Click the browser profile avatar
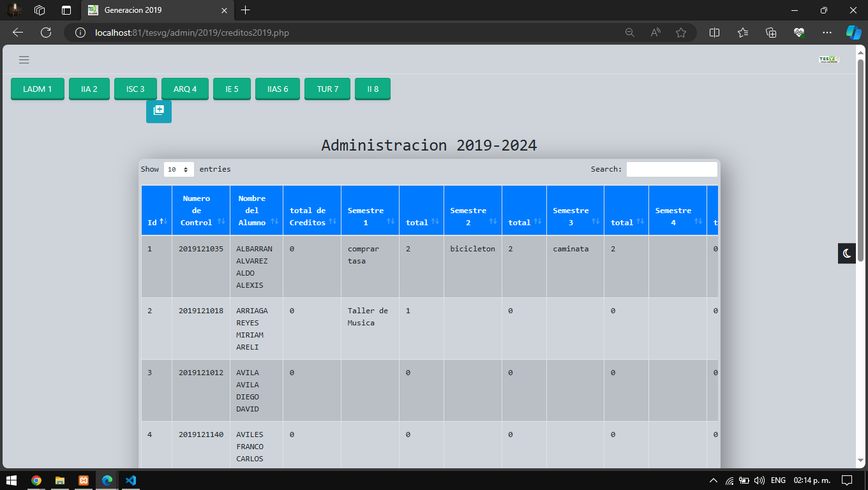This screenshot has height=490, width=868. (14, 10)
